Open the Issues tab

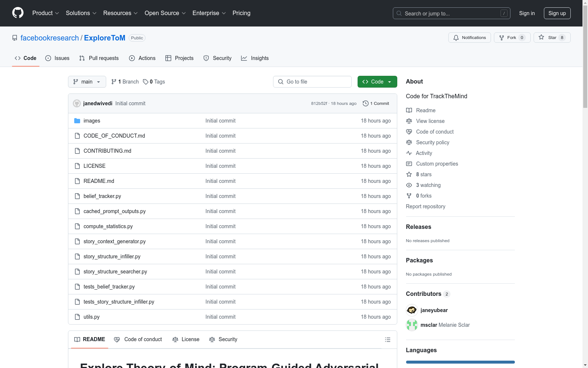pos(57,58)
